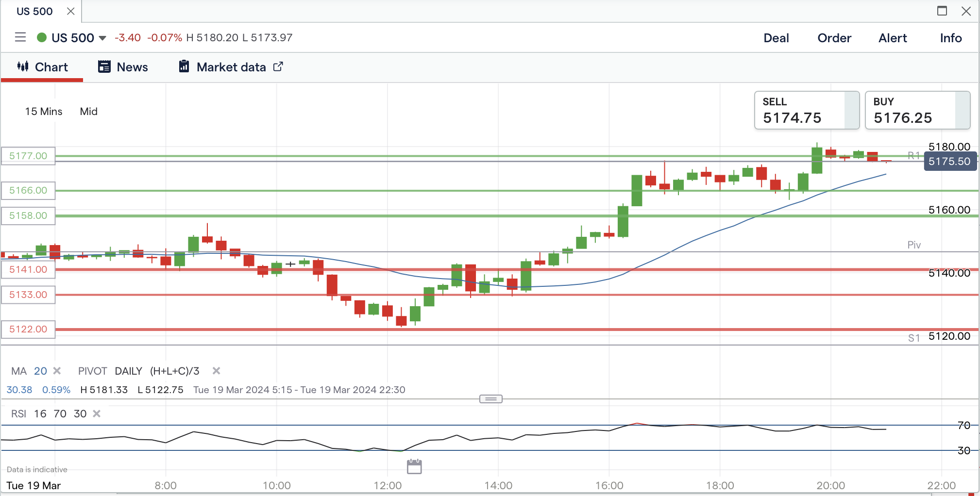
Task: Open the Order ticket
Action: click(x=834, y=38)
